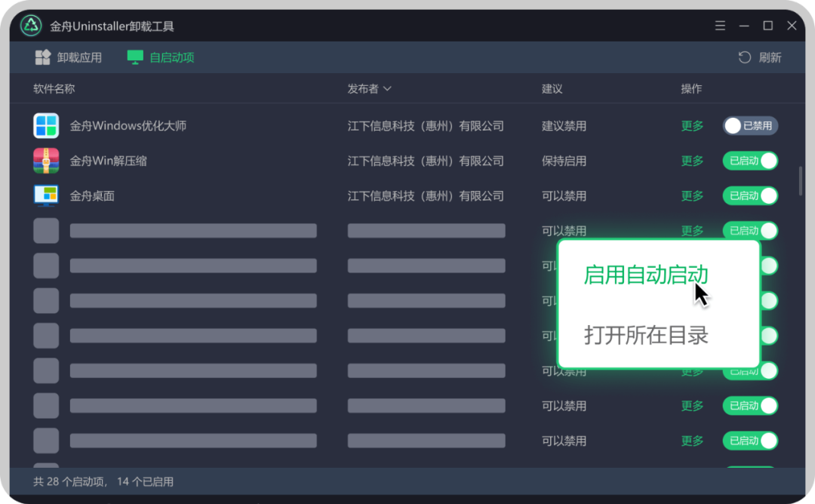Expand the 发布者 sort dropdown arrow
The image size is (815, 504).
[387, 89]
